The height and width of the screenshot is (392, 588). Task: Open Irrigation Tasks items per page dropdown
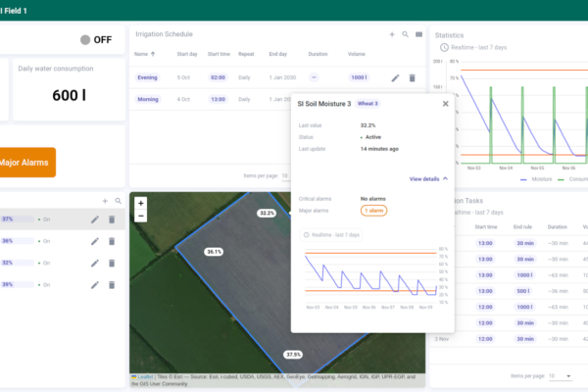[560, 375]
